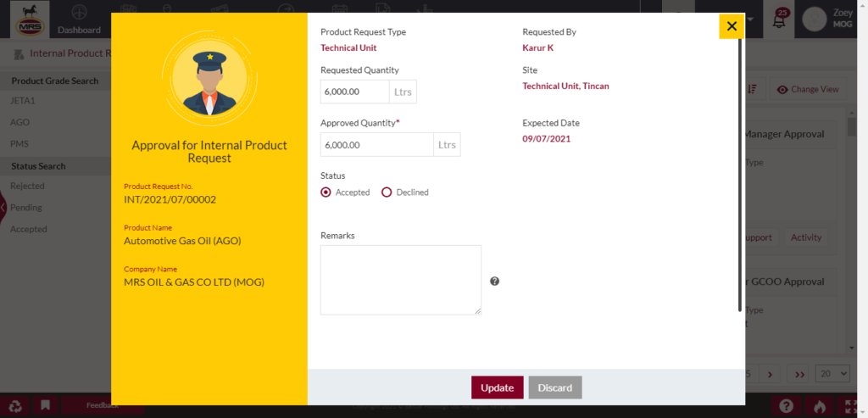868x418 pixels.
Task: Click the Zoey MOG user avatar
Action: (814, 19)
